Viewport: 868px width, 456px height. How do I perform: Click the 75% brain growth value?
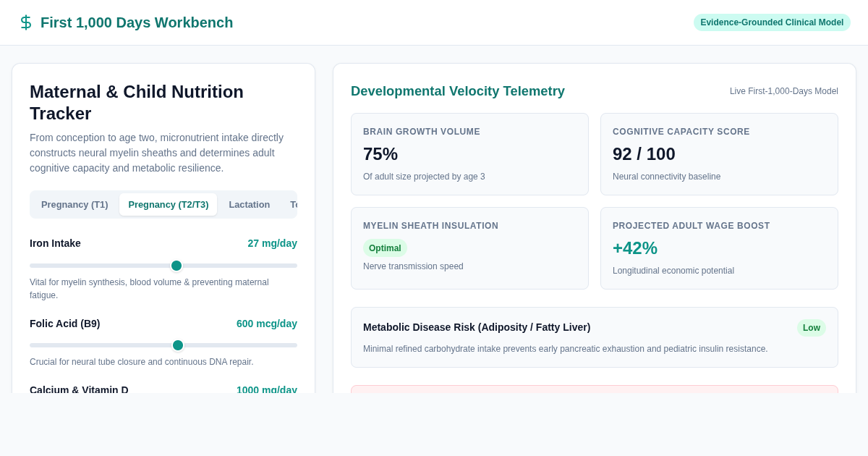click(380, 154)
